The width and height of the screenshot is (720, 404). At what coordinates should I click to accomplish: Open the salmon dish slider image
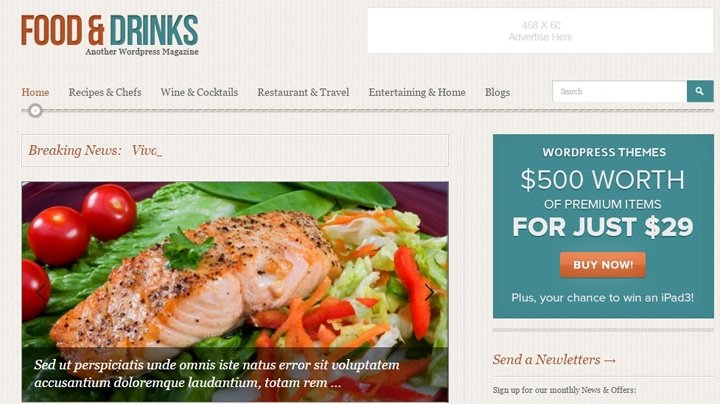coord(235,264)
